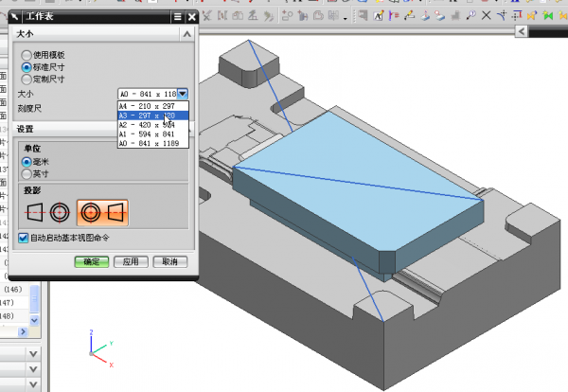Open the small toolbar overflow dropdown arrow
This screenshot has height=392, width=568.
point(346,19)
